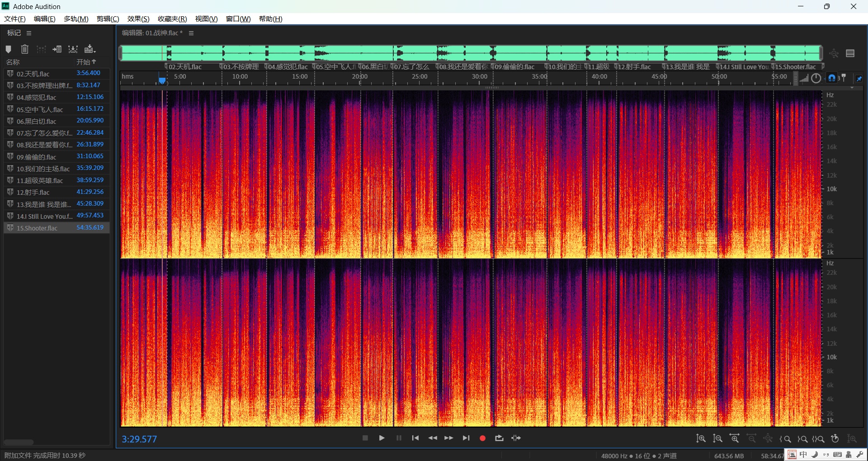Toggle the snapping magnet button
868x461 pixels.
point(832,78)
